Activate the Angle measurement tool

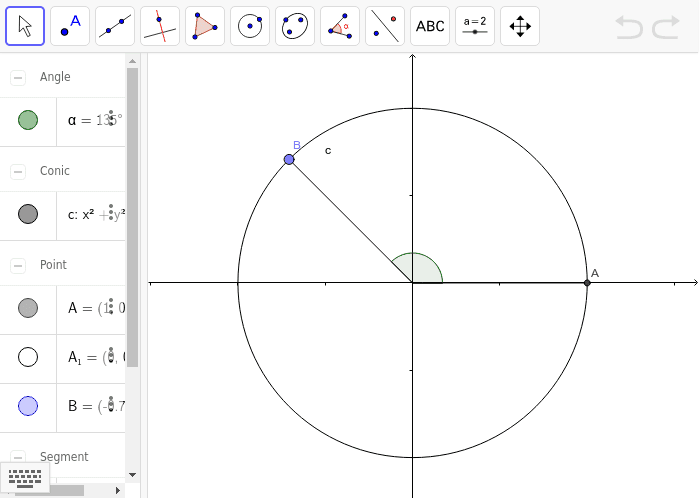click(x=340, y=26)
